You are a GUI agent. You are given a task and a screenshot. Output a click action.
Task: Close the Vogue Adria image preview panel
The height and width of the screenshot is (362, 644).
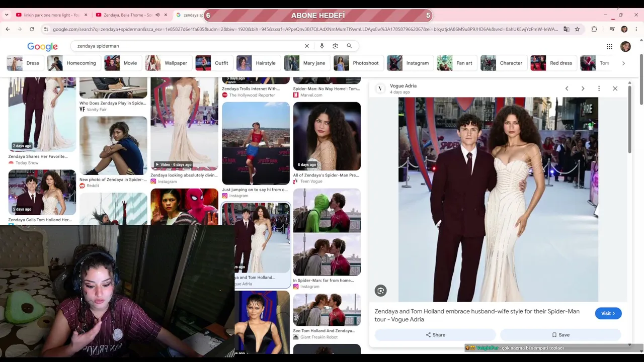click(615, 88)
